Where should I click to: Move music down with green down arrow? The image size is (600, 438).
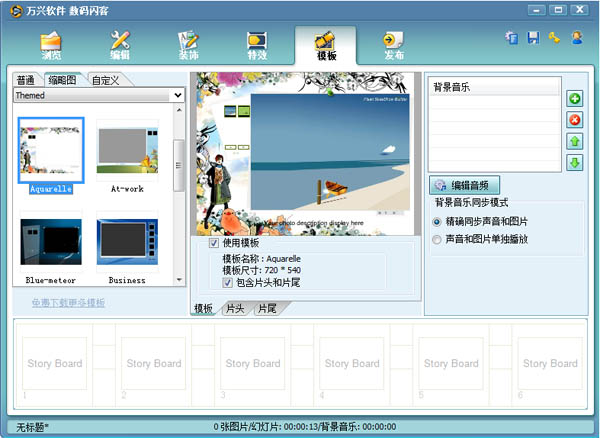point(575,163)
